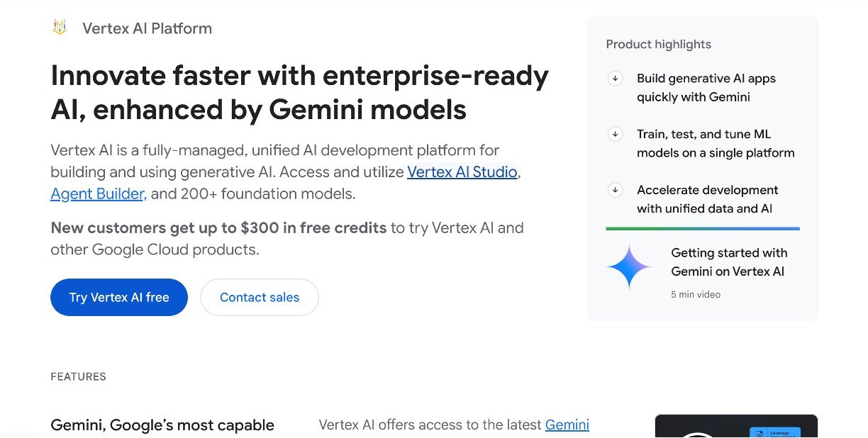This screenshot has height=438, width=868.
Task: Open the Gemini link in the features text
Action: pos(567,425)
